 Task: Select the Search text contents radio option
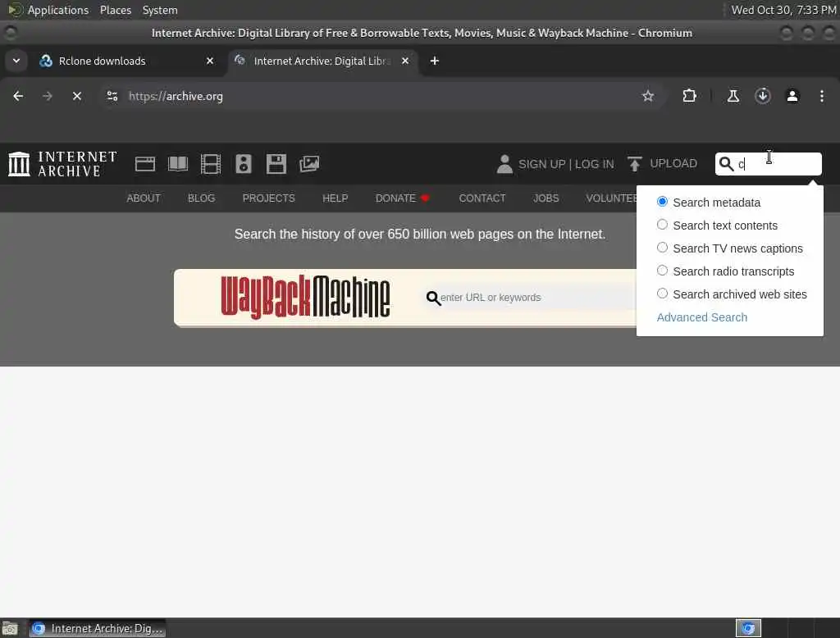pyautogui.click(x=662, y=225)
